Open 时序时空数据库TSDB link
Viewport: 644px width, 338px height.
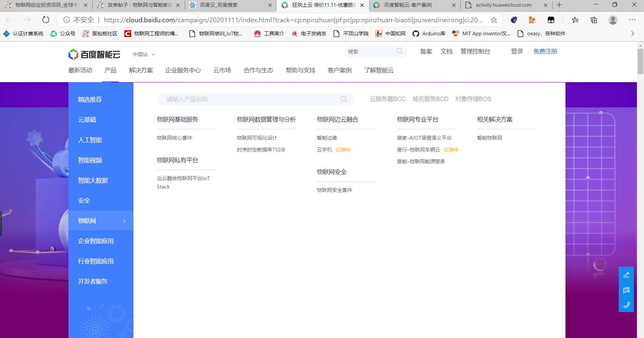261,150
